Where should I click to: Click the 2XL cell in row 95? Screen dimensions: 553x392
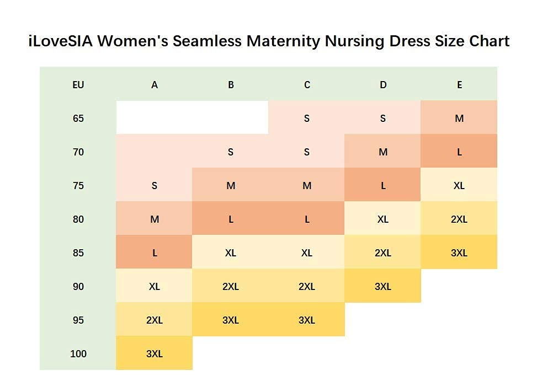155,320
